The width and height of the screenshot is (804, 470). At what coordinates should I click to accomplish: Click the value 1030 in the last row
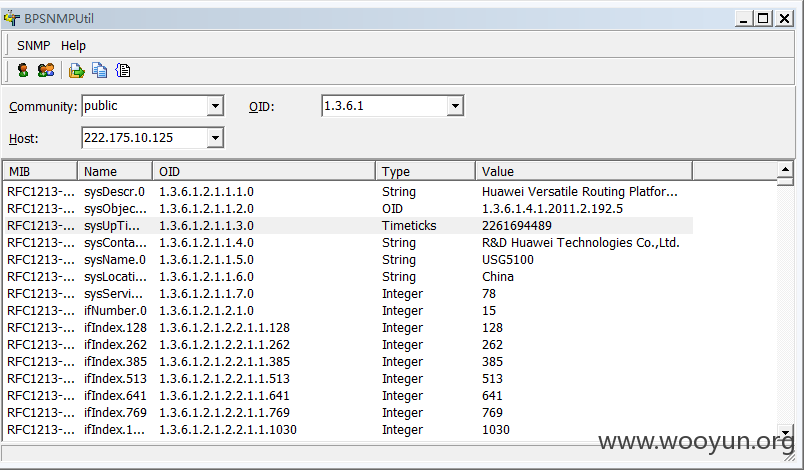[495, 430]
